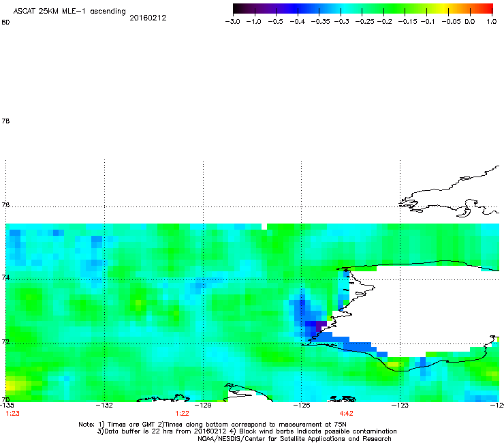Select the -126 longitude axis label
The width and height of the screenshot is (504, 443).
[302, 406]
